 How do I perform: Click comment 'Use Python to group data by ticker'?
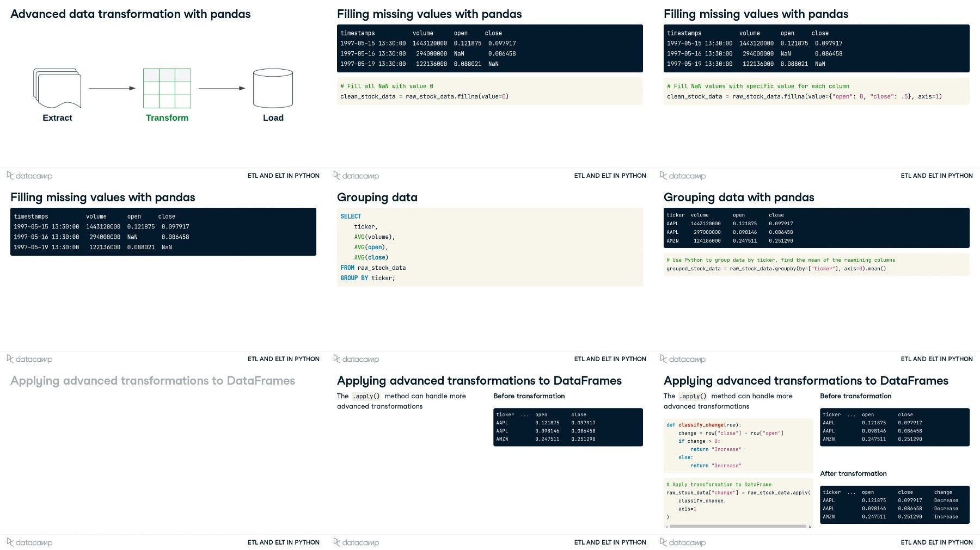pos(781,260)
